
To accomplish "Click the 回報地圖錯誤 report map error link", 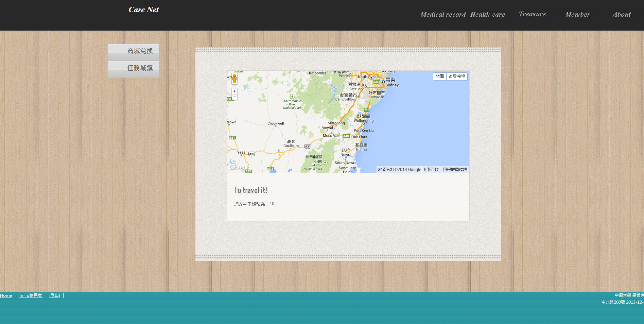I will tap(455, 170).
